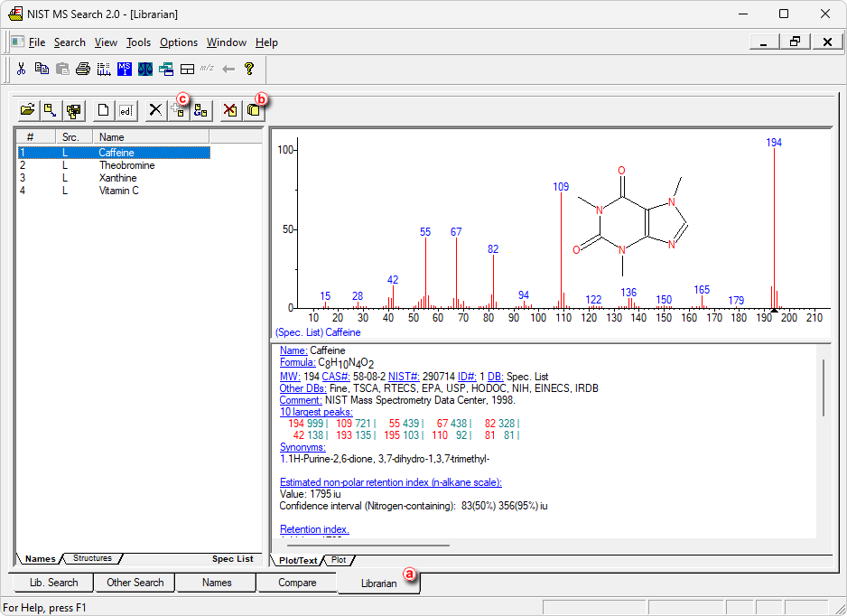This screenshot has width=847, height=616.
Task: Click the balance scales toolbar icon
Action: coord(145,69)
